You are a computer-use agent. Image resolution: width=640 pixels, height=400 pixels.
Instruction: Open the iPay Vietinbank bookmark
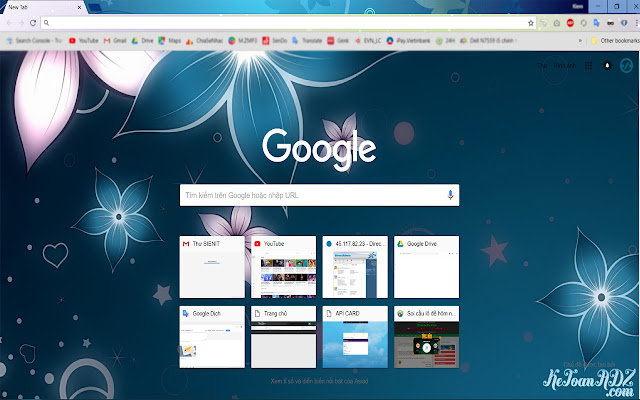(409, 41)
